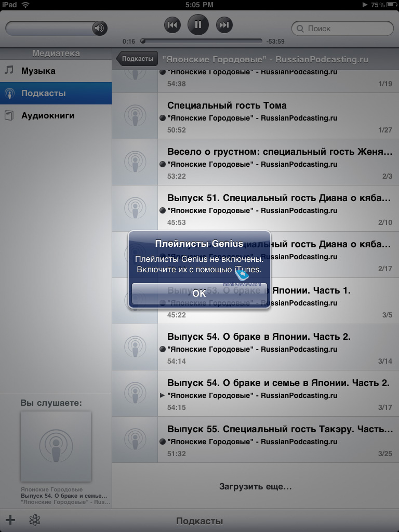Open Аудиокниги in the library sidebar
Screen dimensions: 399x532
tap(56, 116)
